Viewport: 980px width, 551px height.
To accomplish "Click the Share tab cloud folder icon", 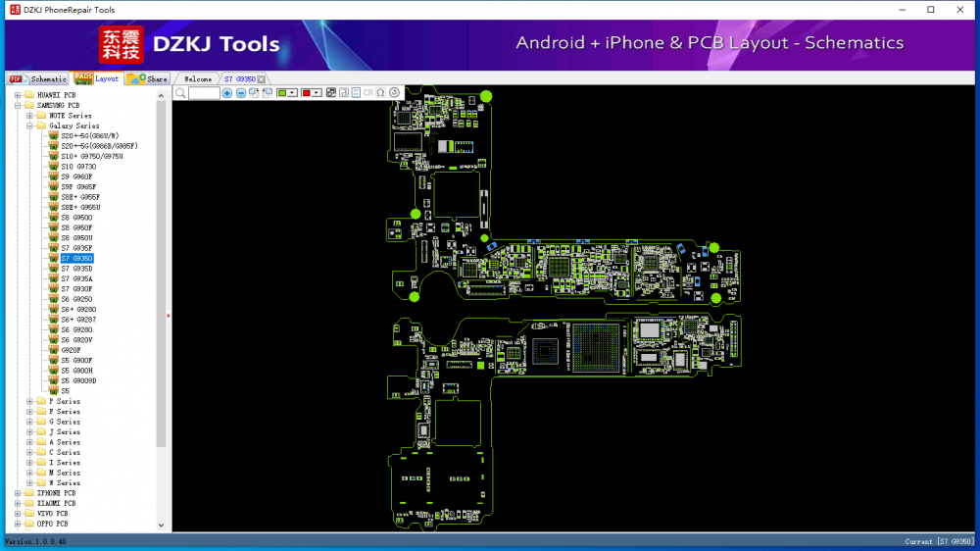I will tap(136, 78).
